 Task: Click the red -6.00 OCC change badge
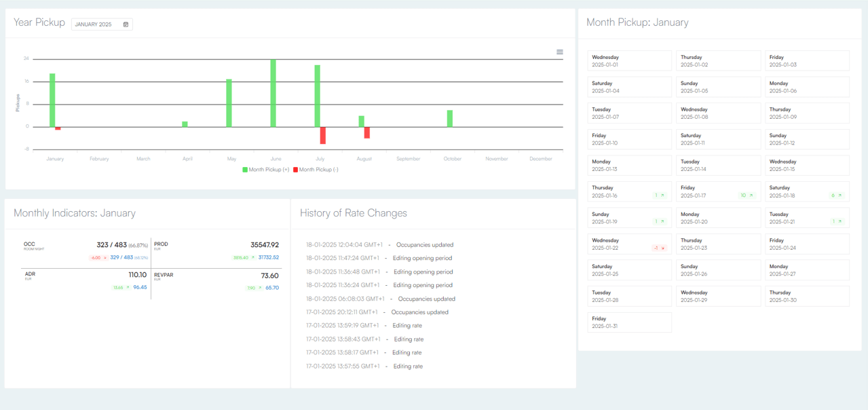tap(99, 258)
